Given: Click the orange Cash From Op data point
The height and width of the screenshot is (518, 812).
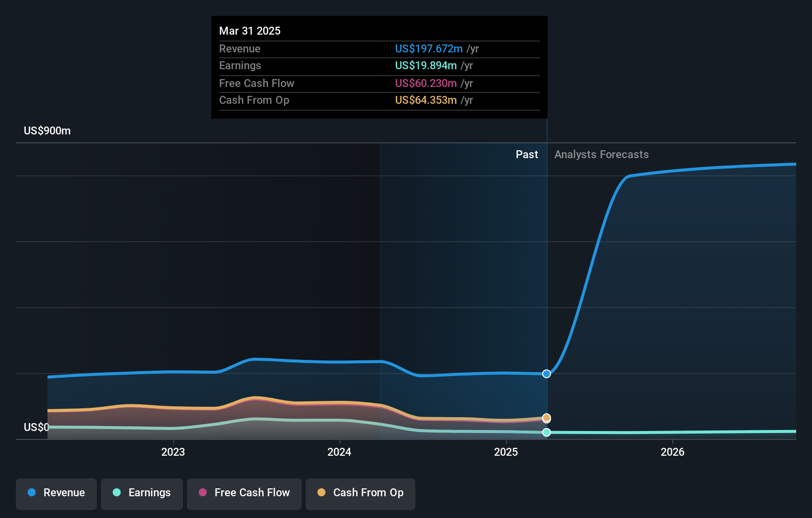Looking at the screenshot, I should (546, 418).
